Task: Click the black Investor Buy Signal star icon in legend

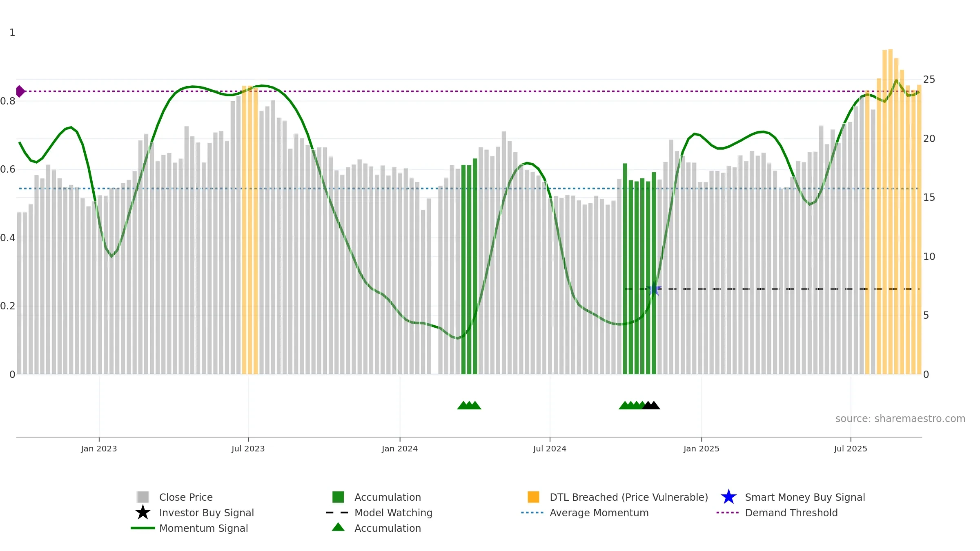Action: [x=143, y=513]
